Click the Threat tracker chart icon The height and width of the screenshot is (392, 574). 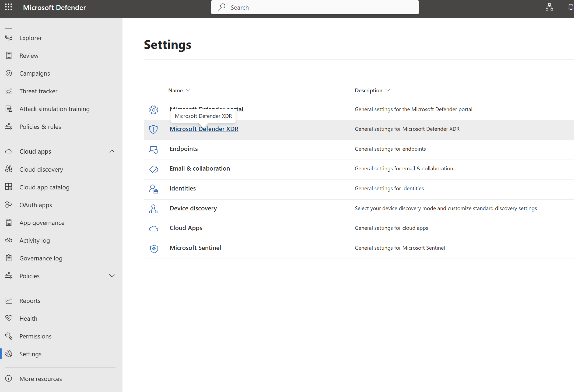[x=9, y=91]
